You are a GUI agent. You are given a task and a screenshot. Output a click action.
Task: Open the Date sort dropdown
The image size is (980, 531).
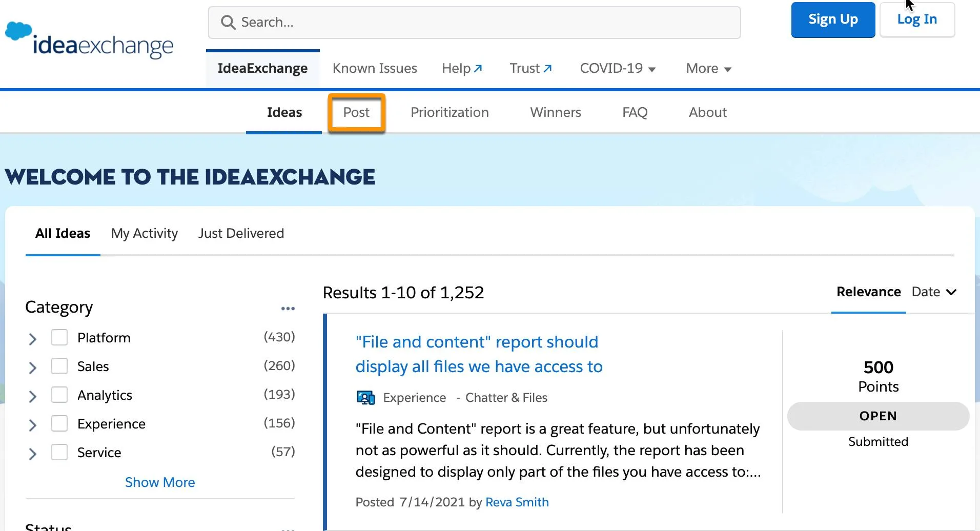[x=934, y=292]
